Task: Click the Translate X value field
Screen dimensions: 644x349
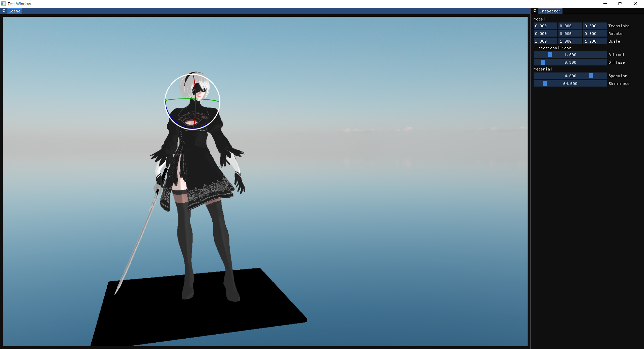Action: tap(545, 26)
